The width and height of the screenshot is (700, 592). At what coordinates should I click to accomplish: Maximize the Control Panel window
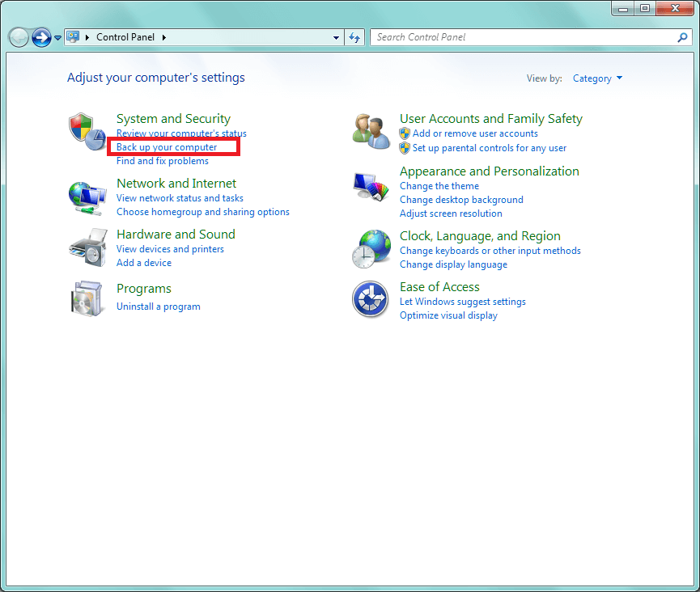645,8
